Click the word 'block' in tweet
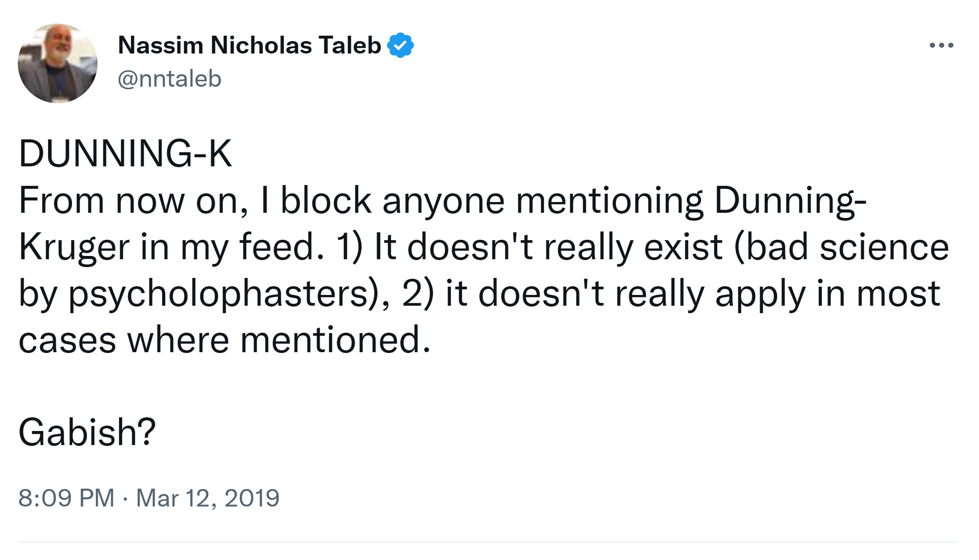This screenshot has height=560, width=979. (326, 201)
